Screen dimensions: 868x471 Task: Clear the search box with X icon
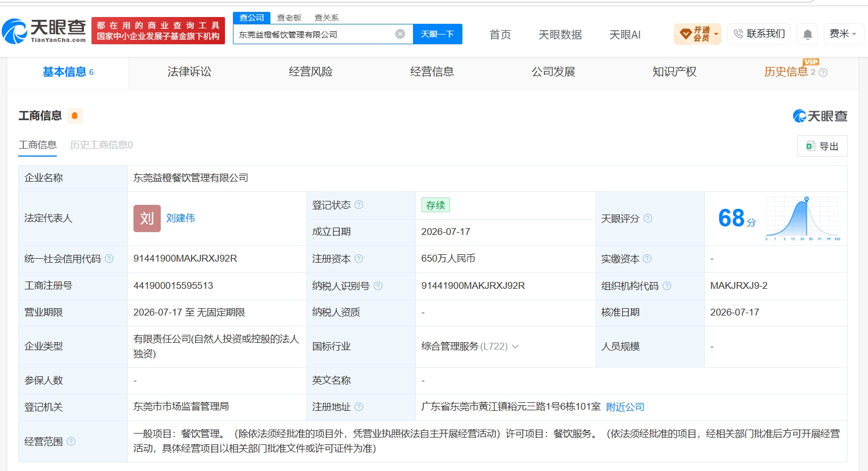[x=400, y=34]
